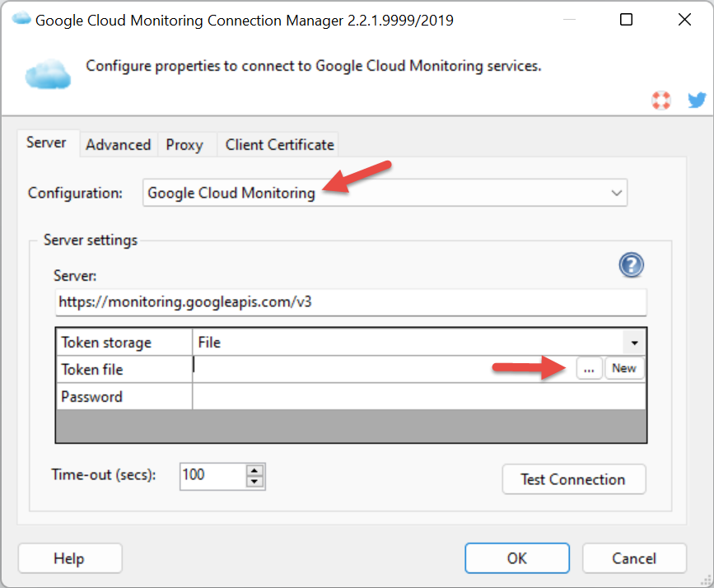Click the Time-out value field showing 100
Image resolution: width=714 pixels, height=588 pixels.
click(x=212, y=476)
